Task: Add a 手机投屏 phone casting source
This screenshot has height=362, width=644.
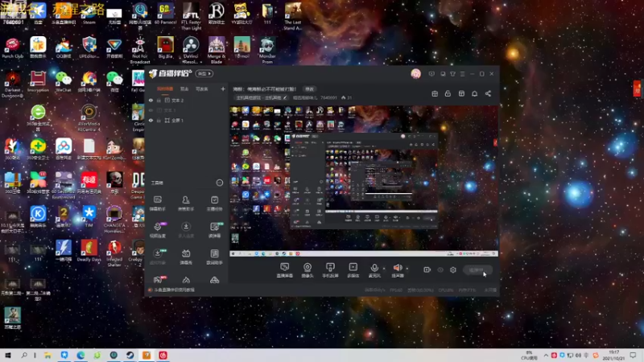Action: pyautogui.click(x=330, y=270)
